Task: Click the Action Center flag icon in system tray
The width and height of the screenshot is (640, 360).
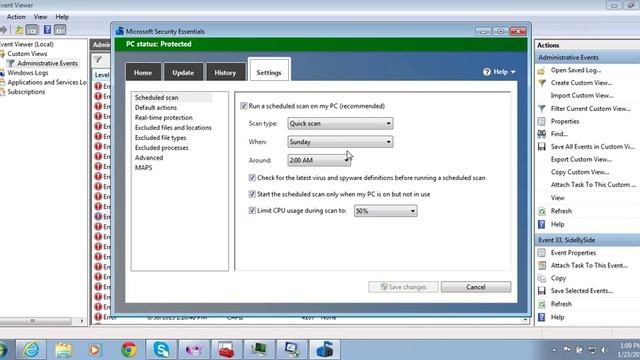Action: coord(567,350)
